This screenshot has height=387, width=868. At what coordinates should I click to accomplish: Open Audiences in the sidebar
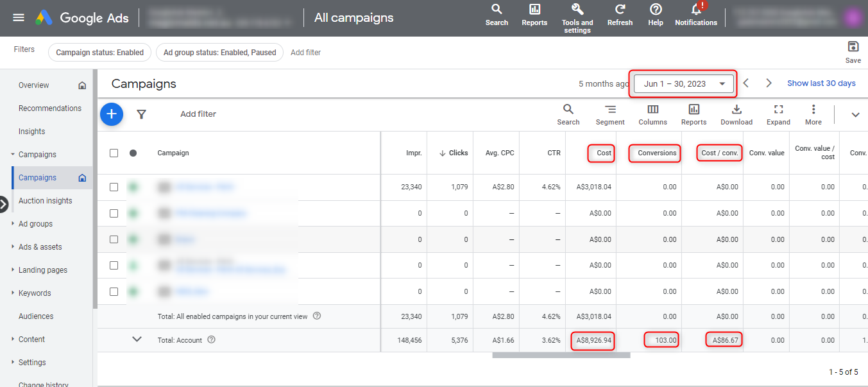point(36,316)
